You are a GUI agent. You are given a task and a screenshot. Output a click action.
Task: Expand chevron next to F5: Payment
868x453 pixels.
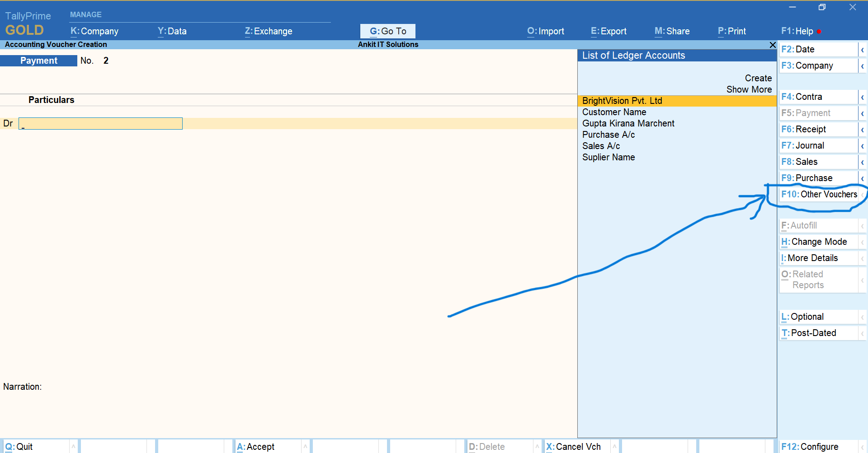[x=863, y=113]
